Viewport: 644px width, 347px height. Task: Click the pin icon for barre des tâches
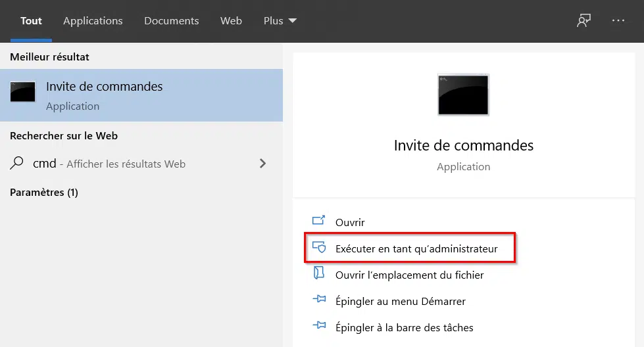click(x=319, y=326)
